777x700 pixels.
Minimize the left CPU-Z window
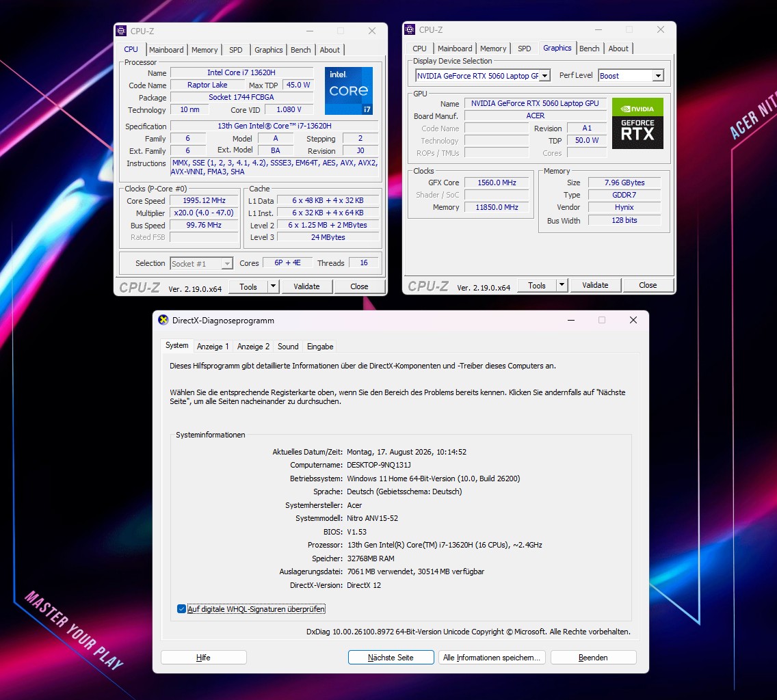tap(310, 31)
